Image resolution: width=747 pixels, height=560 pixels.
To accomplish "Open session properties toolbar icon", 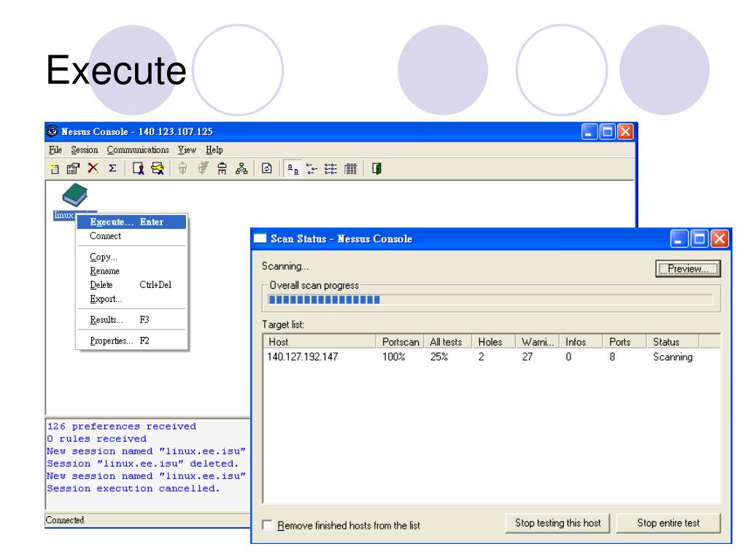I will click(73, 168).
